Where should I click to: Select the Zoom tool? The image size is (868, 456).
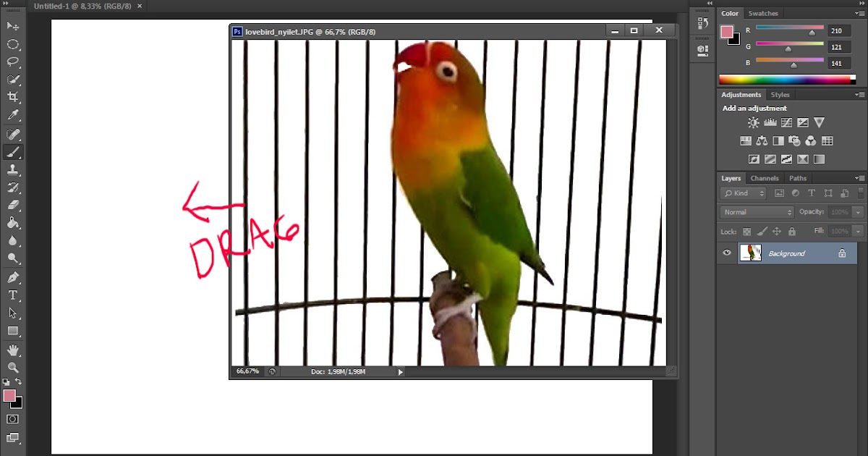click(13, 366)
